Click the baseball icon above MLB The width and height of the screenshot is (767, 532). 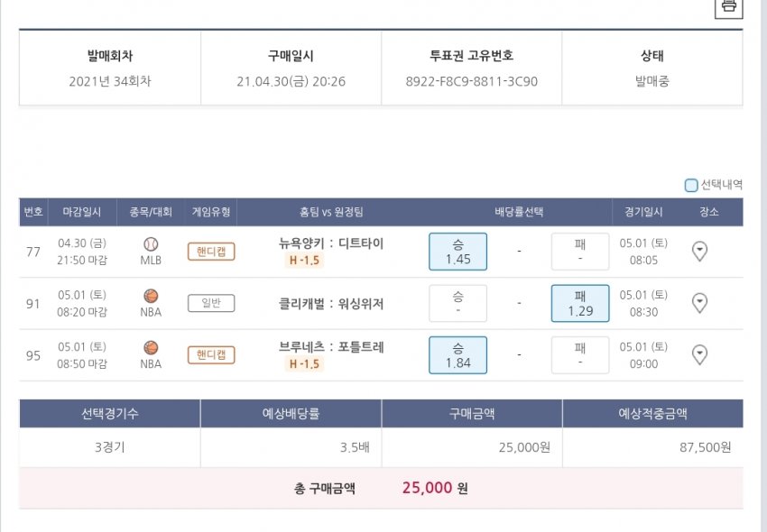[x=151, y=244]
